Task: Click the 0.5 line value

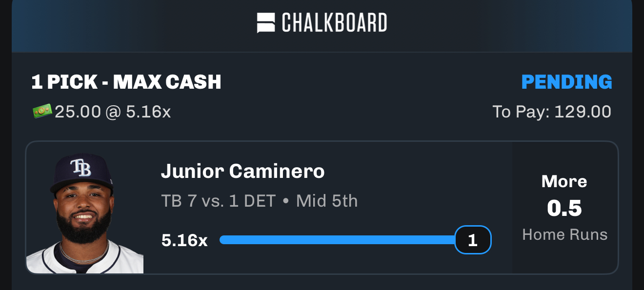Action: 564,209
